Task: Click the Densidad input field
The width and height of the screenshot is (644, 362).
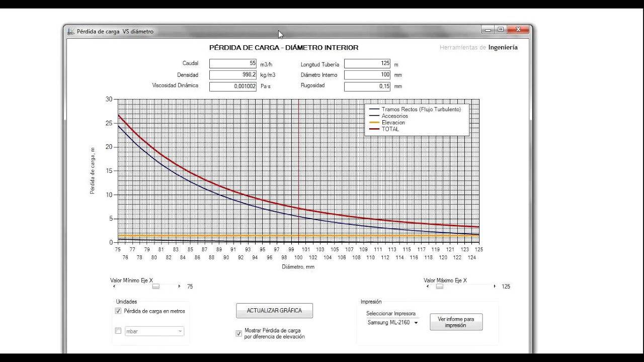Action: coord(233,74)
